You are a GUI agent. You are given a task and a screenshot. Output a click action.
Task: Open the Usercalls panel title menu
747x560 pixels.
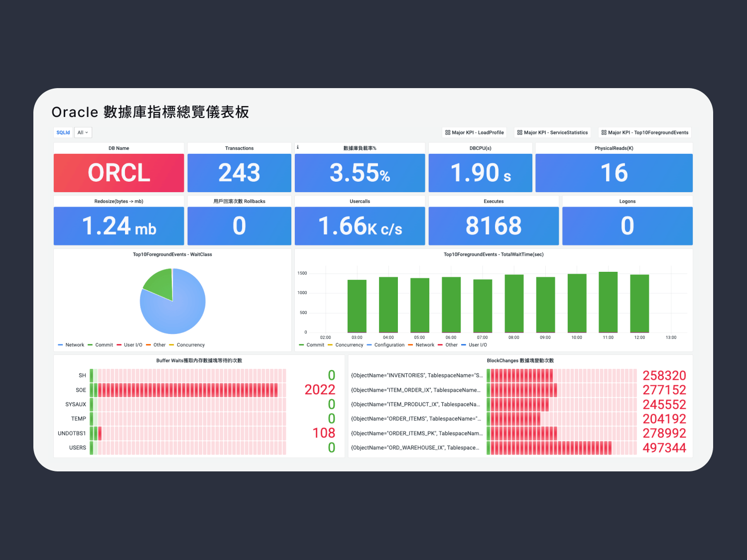(x=360, y=202)
